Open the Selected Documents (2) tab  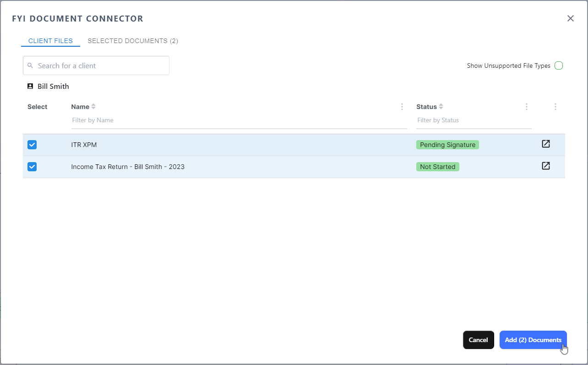click(133, 41)
